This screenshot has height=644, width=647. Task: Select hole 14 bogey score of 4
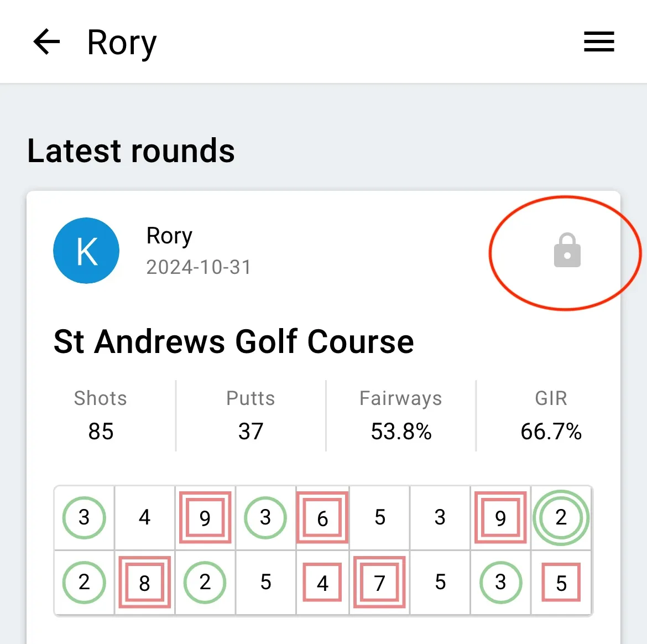click(322, 582)
